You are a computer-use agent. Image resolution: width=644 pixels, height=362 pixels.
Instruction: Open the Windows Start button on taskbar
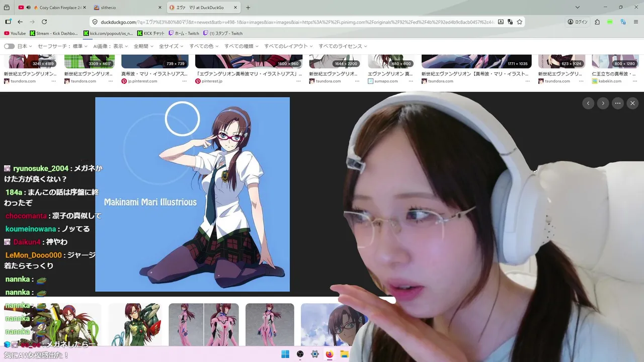tap(285, 354)
